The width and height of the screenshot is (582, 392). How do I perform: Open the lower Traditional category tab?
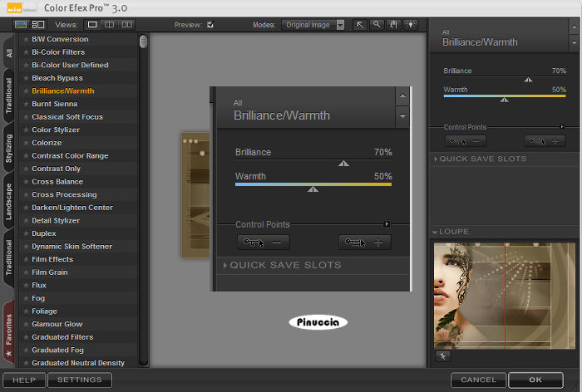(9, 257)
